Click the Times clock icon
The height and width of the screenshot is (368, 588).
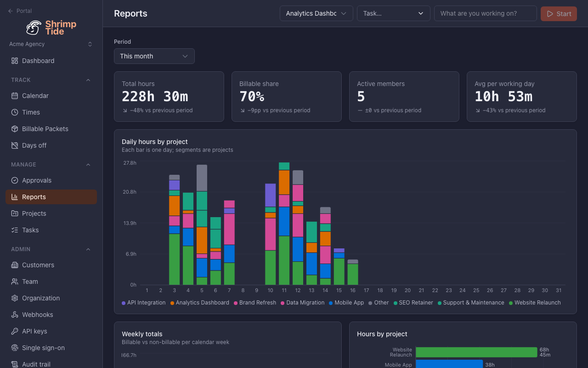15,112
